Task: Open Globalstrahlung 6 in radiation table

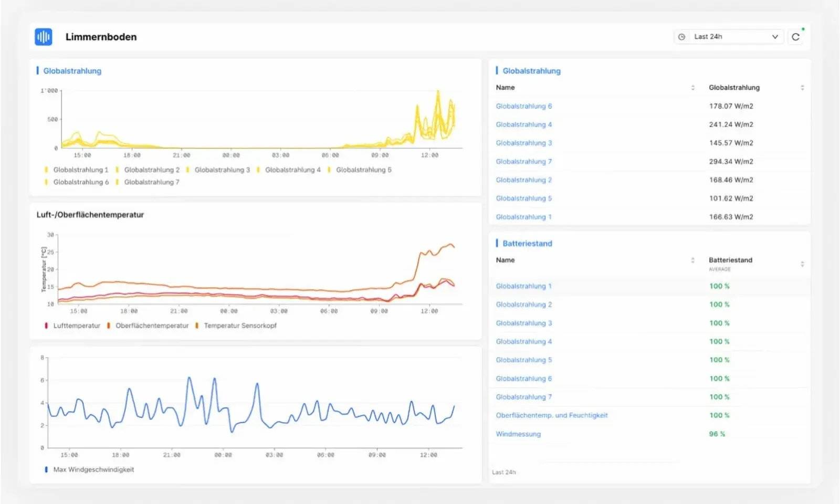Action: (x=524, y=106)
